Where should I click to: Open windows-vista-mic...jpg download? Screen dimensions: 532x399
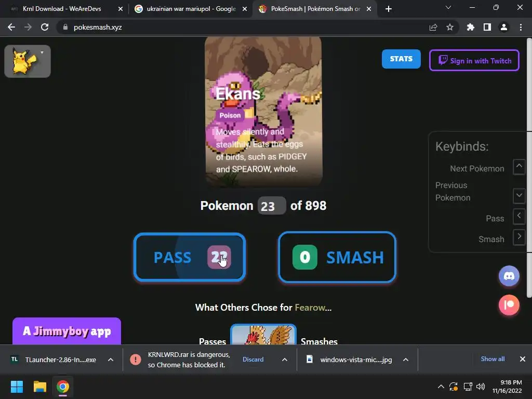[x=350, y=360]
